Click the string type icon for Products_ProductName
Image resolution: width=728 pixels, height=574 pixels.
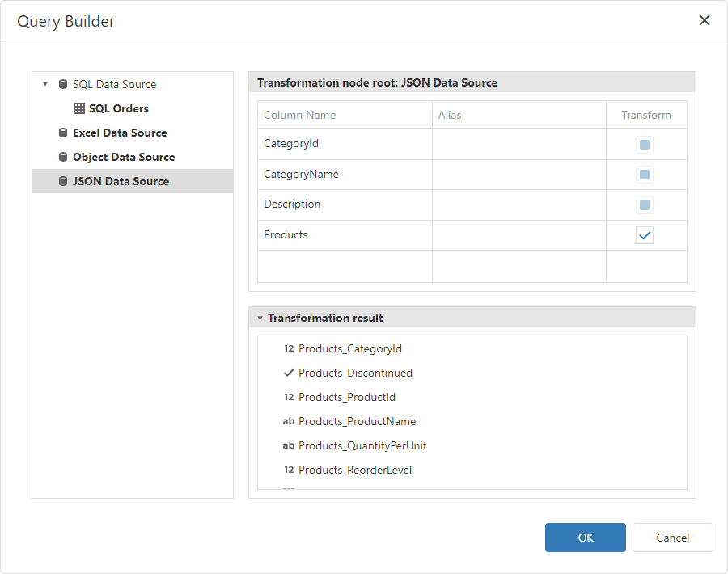pyautogui.click(x=287, y=421)
